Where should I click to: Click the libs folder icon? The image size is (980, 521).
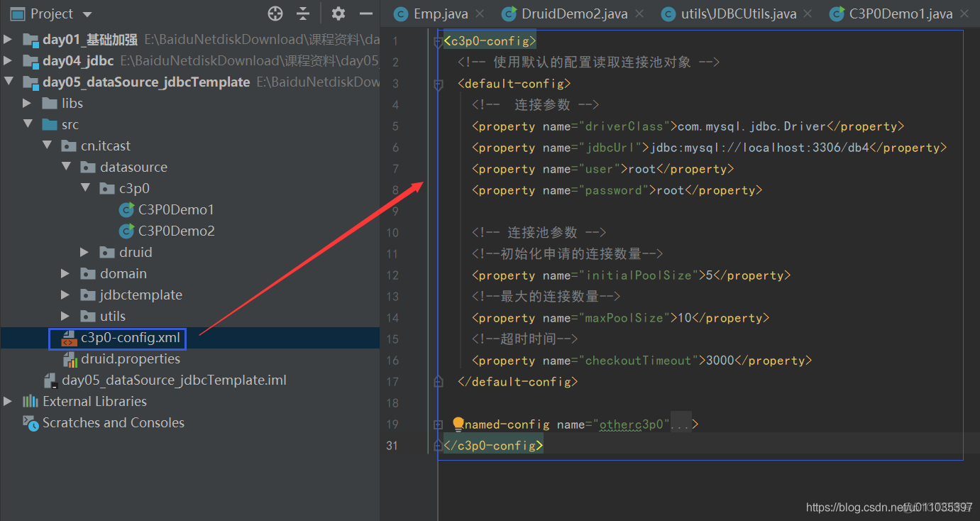(x=50, y=104)
